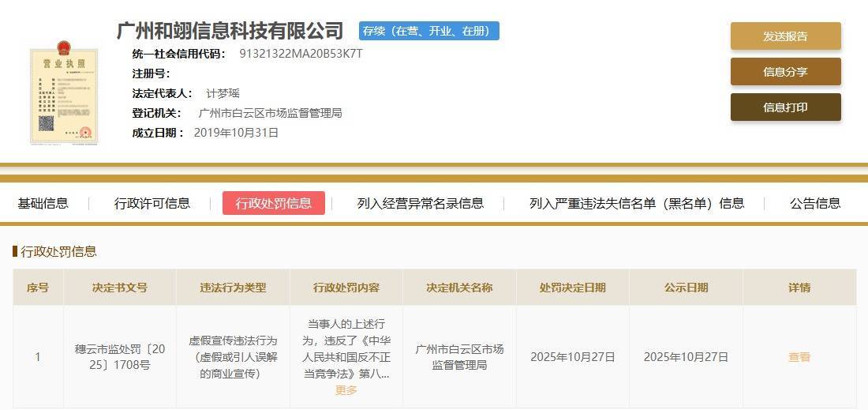Screen dimensions: 868x410
Task: Switch to the 行政许可信息 tab
Action: [x=152, y=203]
